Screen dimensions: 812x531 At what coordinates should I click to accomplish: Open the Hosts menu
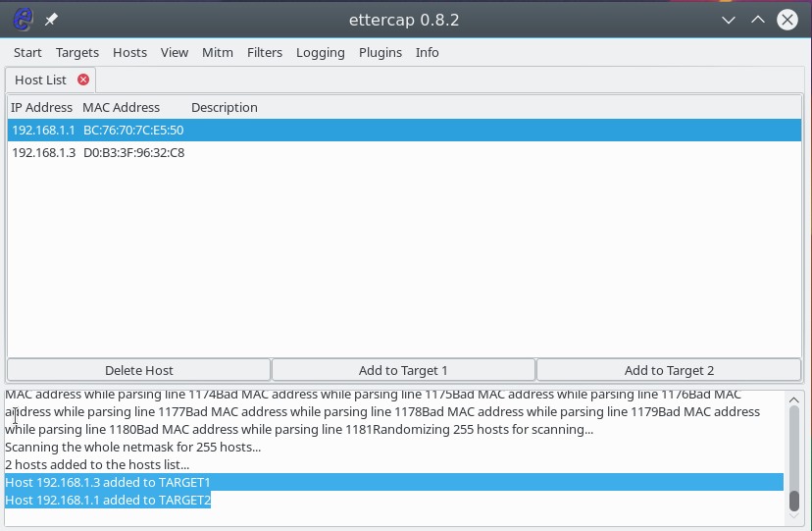130,52
